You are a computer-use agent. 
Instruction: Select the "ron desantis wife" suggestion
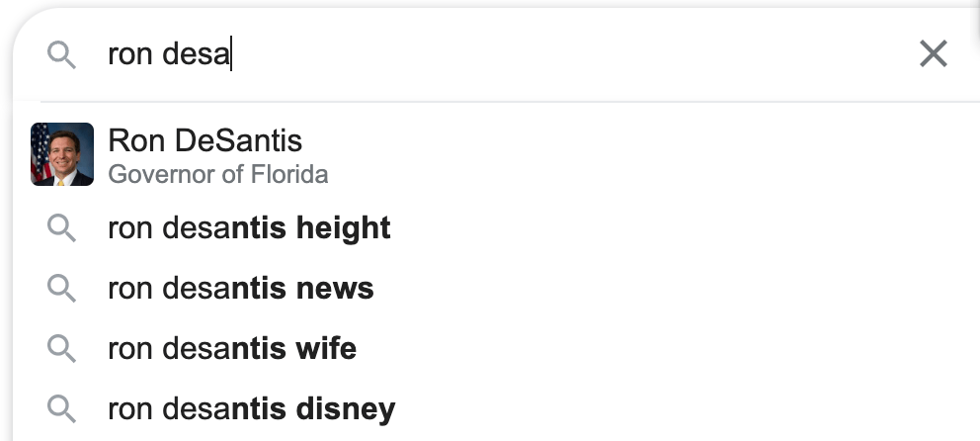coord(232,348)
